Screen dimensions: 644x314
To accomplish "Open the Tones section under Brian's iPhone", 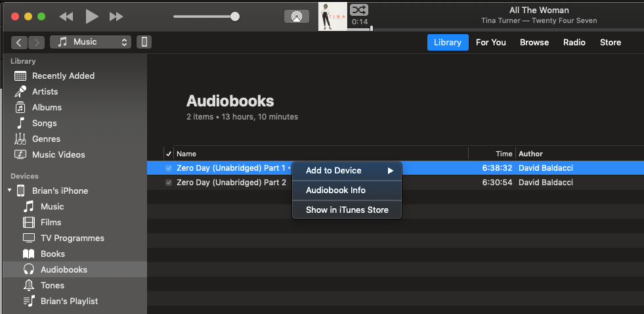I will pyautogui.click(x=53, y=285).
